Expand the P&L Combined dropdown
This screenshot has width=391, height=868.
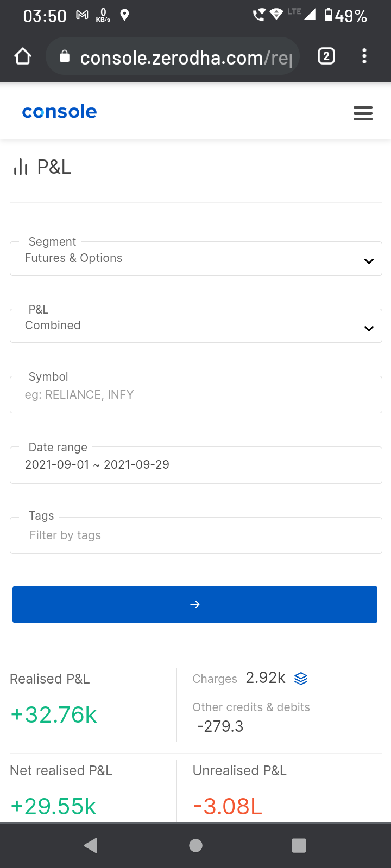(x=195, y=326)
